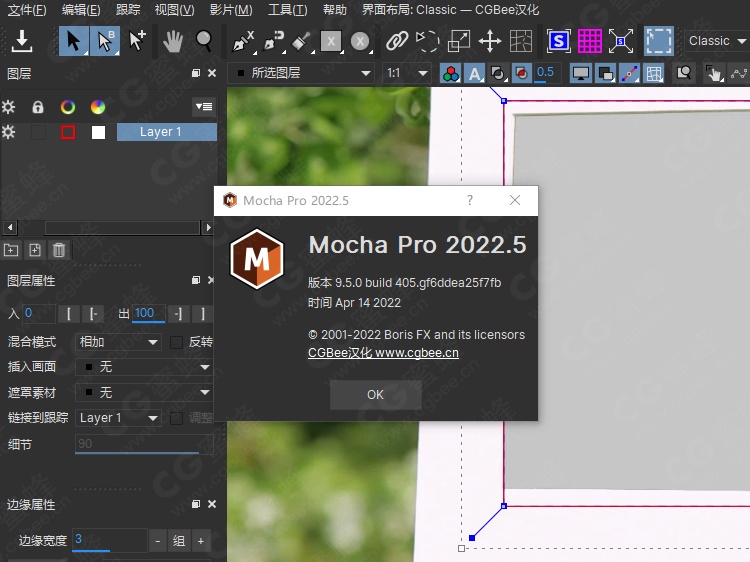Click Layer 1 red spline color swatch
The image size is (750, 562).
(x=68, y=132)
